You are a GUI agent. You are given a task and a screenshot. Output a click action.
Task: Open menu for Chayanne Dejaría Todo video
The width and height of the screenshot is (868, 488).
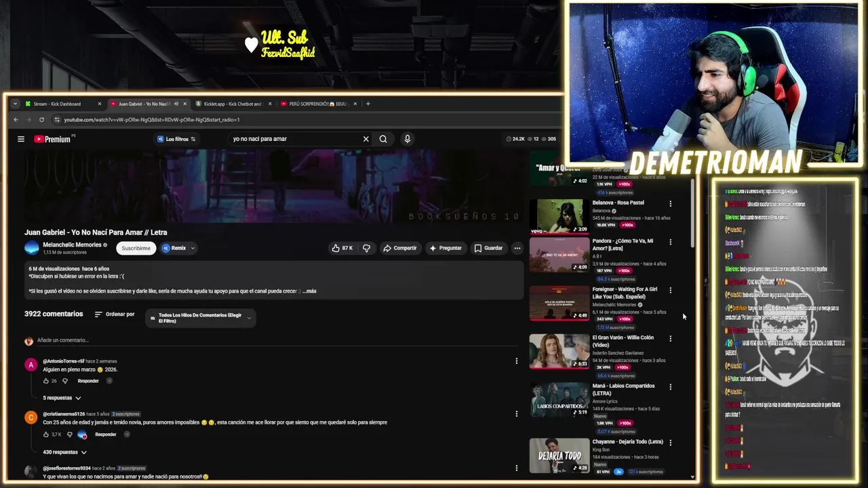670,443
